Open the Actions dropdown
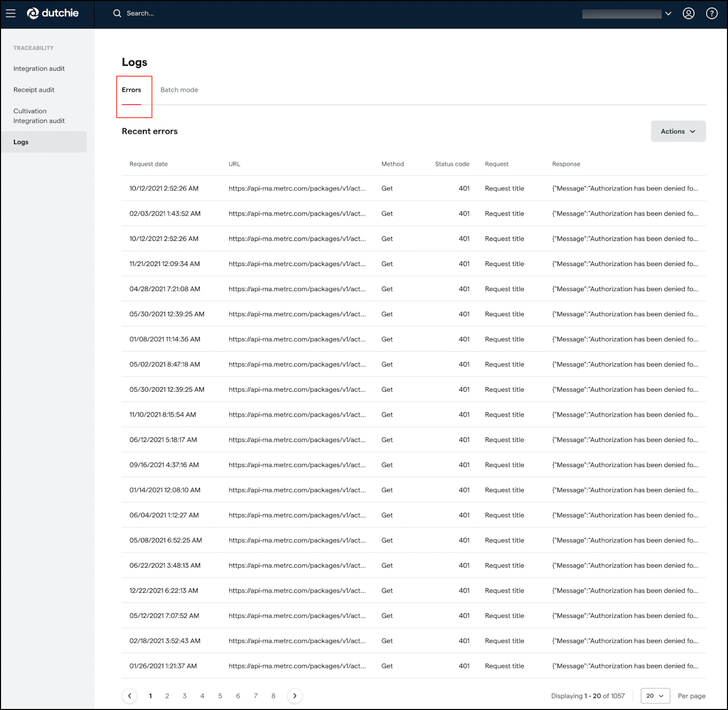Image resolution: width=728 pixels, height=710 pixels. click(x=678, y=131)
